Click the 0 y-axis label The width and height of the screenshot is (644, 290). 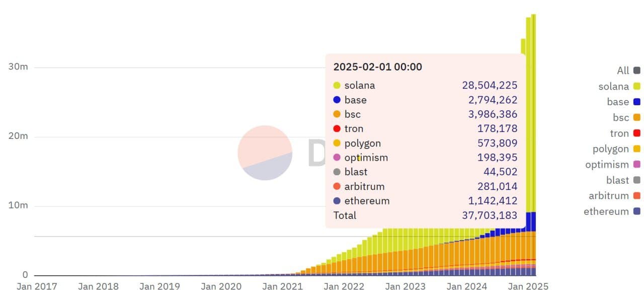pos(25,275)
